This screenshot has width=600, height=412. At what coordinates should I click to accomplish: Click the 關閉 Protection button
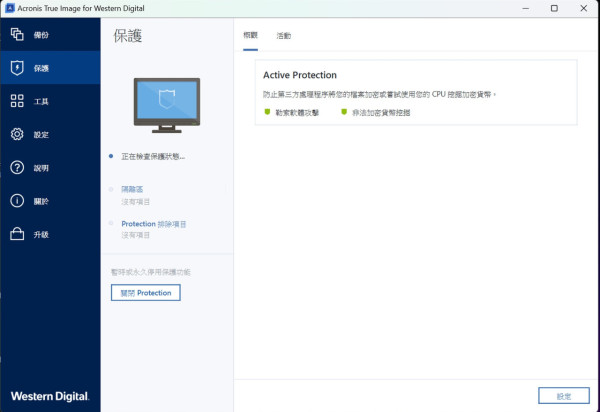[x=145, y=293]
